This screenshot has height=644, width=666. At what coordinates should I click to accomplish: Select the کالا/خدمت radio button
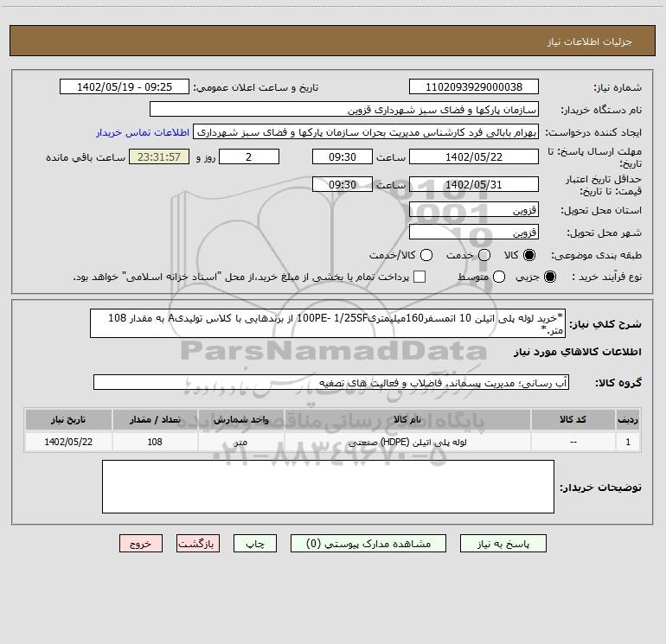[x=426, y=255]
